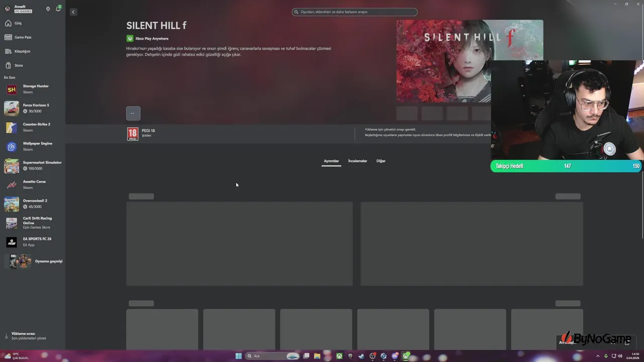Open Storage Hunter from recent list
Viewport: 644px width, 362px height.
point(33,89)
